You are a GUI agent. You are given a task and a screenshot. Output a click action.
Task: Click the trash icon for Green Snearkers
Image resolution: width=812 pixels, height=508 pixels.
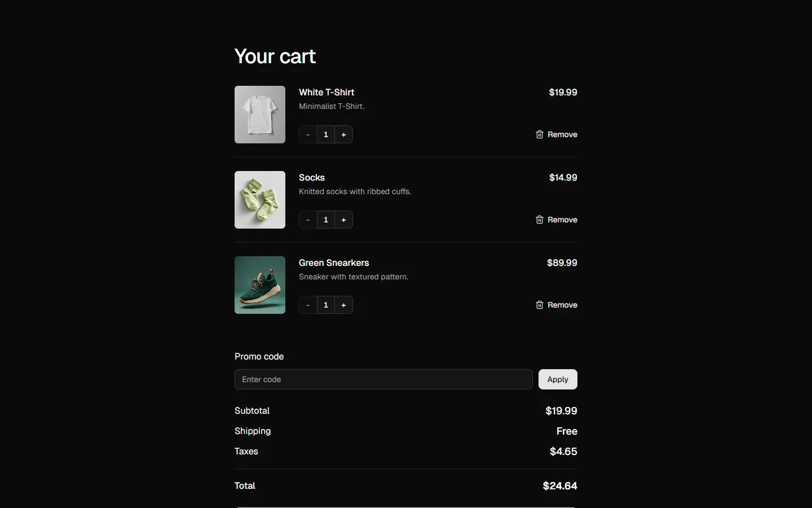pos(540,305)
